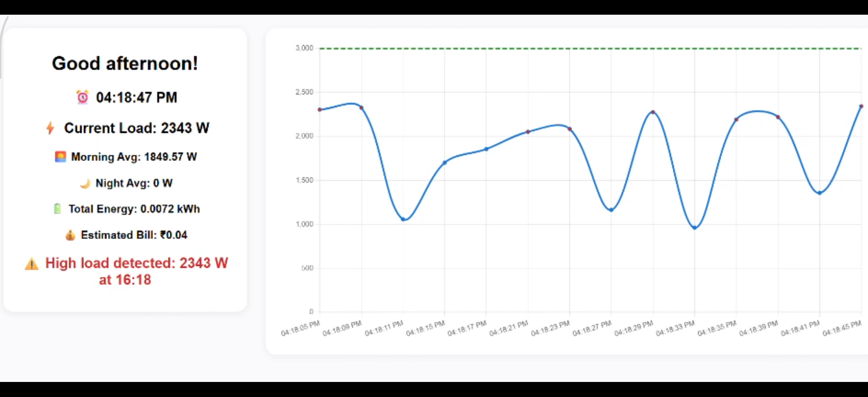
Task: Click the 04:18:17 PM x-axis label
Action: click(468, 328)
